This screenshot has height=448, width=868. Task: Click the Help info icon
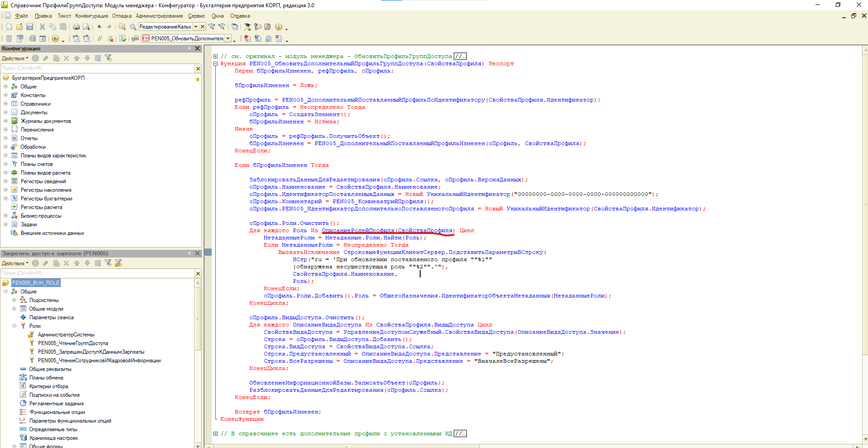[x=279, y=27]
